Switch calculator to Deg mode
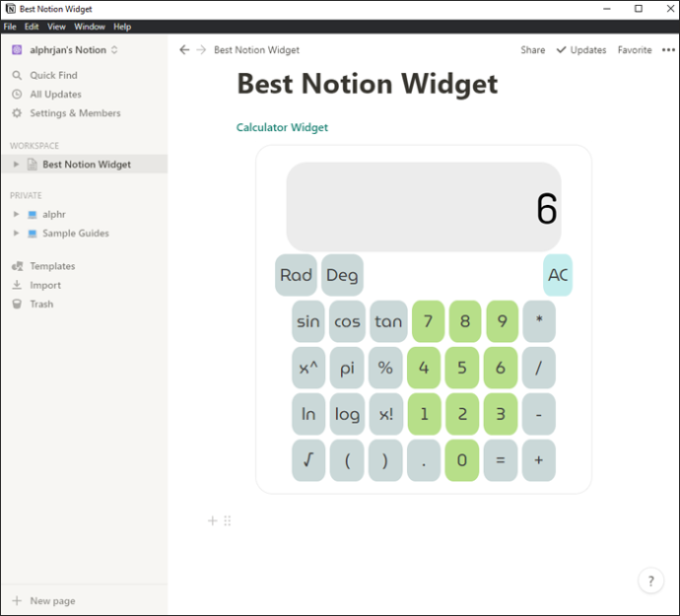The image size is (680, 616). point(342,275)
